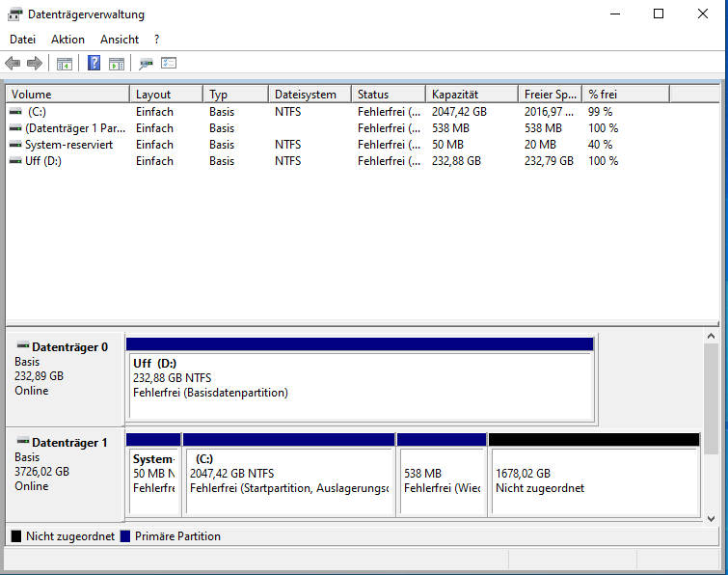728x575 pixels.
Task: Maximize the Datenträgerverwaltung window
Action: point(659,14)
